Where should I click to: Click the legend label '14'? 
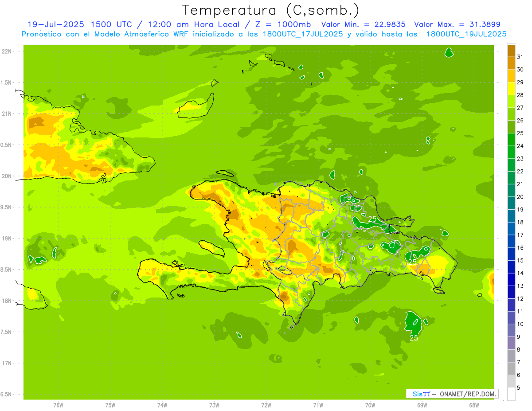click(520, 273)
